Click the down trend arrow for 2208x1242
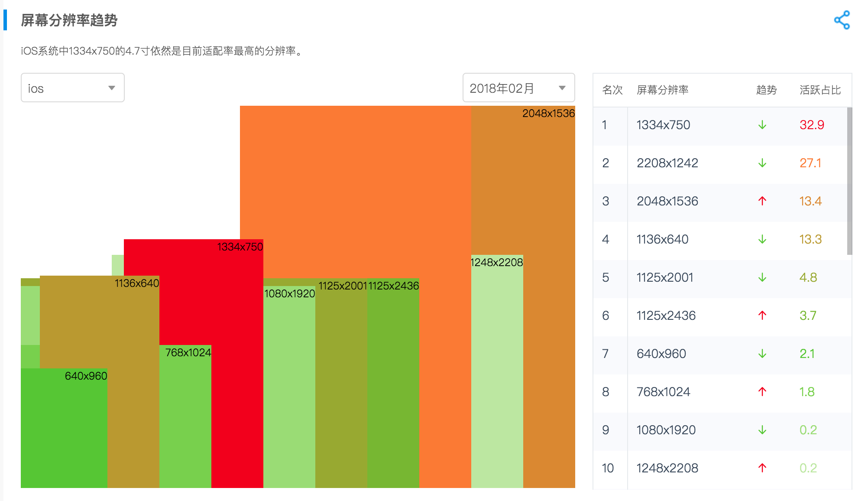 pyautogui.click(x=762, y=163)
